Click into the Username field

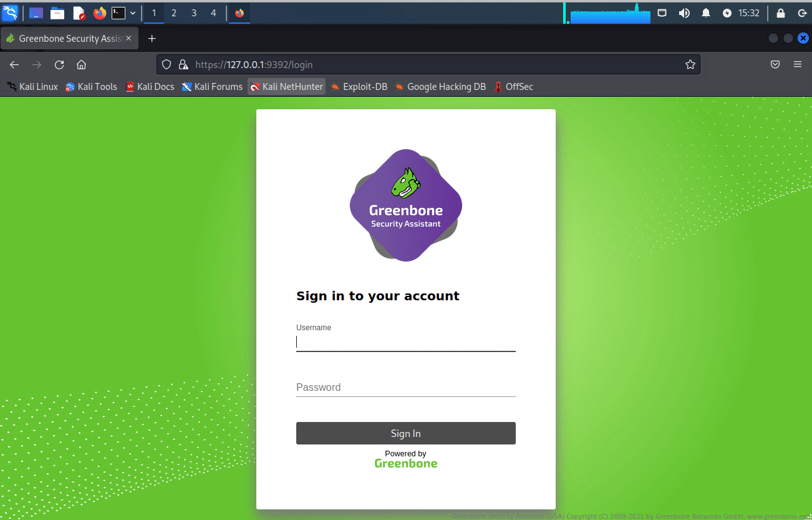click(406, 342)
